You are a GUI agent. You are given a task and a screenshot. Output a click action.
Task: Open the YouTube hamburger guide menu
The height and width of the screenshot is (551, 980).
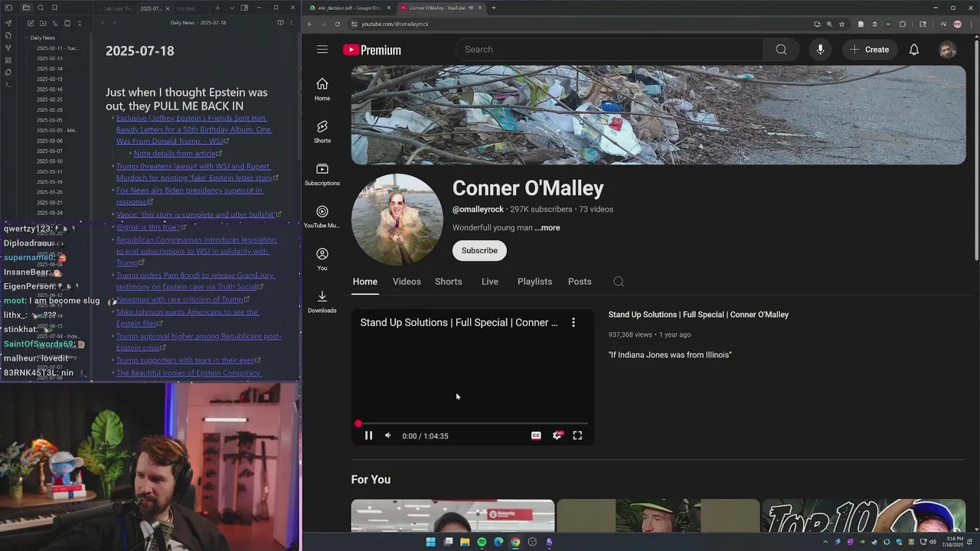[322, 50]
